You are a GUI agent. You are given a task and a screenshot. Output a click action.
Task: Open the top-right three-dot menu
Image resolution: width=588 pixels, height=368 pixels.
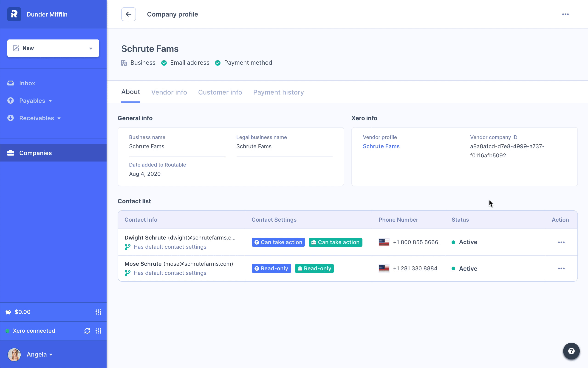pos(565,14)
